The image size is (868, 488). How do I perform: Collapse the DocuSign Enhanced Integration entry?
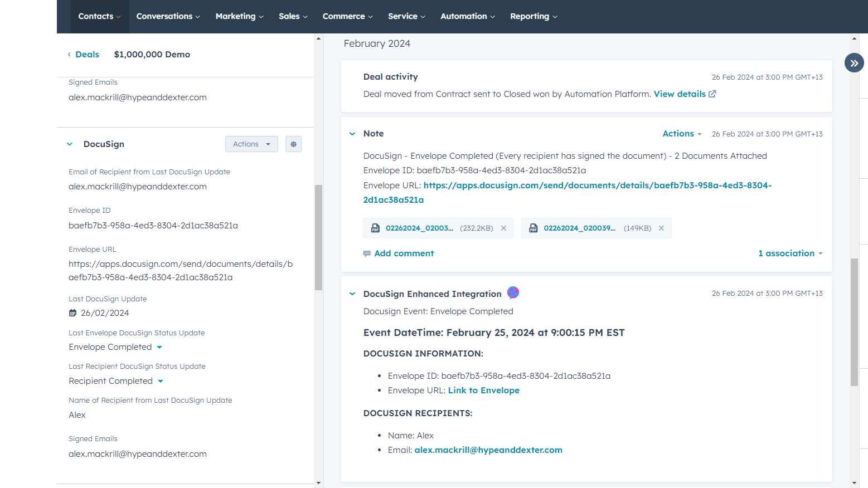(x=352, y=294)
